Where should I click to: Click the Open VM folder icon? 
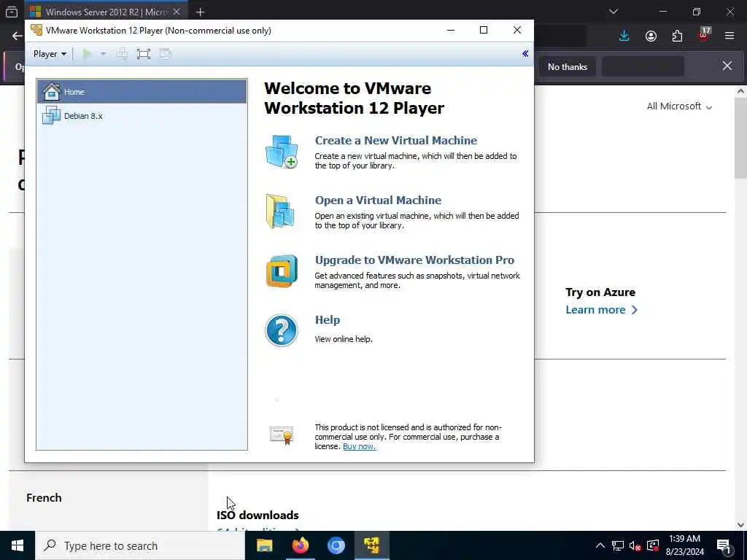coord(281,211)
